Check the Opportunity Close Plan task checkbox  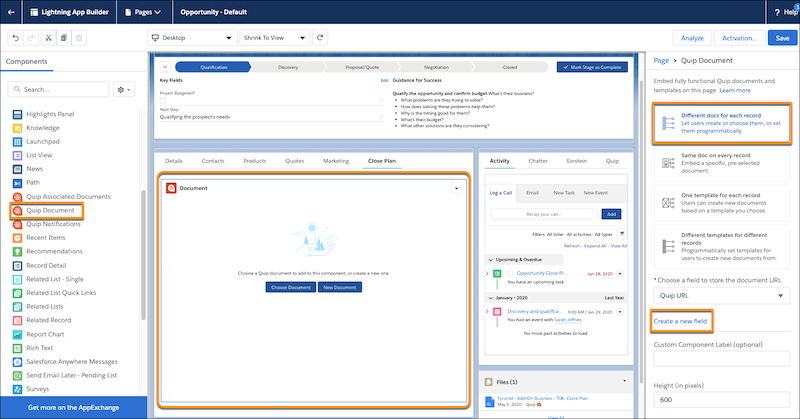pos(510,274)
